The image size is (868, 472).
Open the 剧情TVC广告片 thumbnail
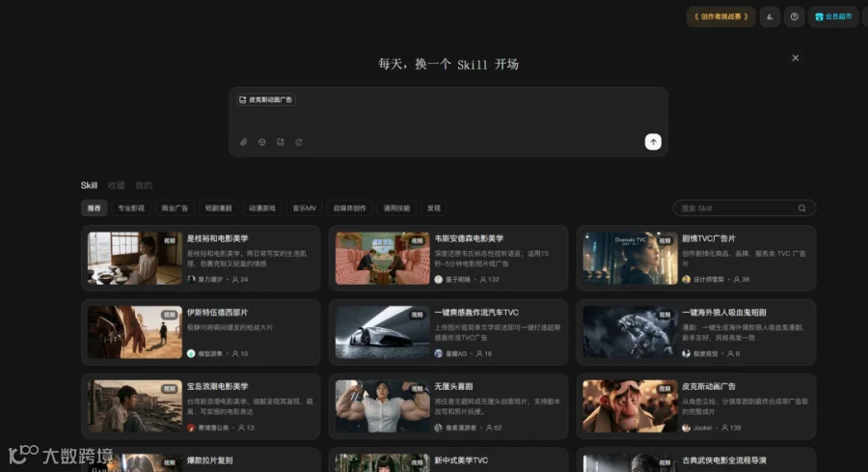pyautogui.click(x=630, y=258)
